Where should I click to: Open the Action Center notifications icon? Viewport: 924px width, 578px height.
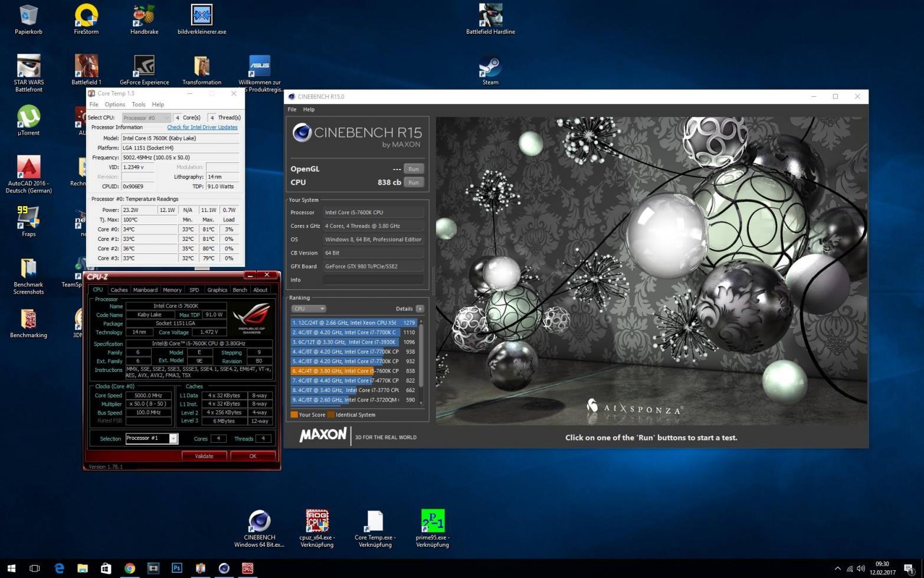(909, 569)
